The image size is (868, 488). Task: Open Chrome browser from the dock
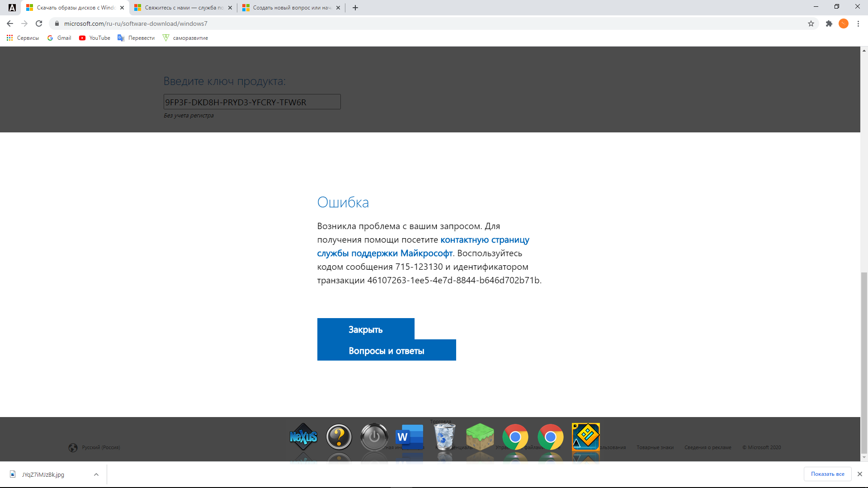click(514, 437)
